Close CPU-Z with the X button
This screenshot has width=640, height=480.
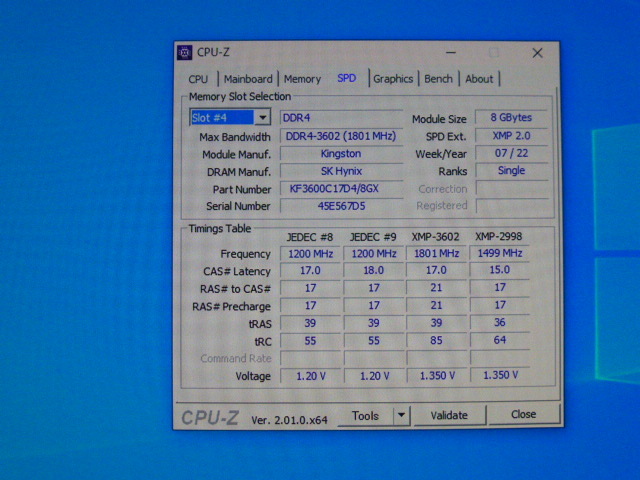(538, 53)
